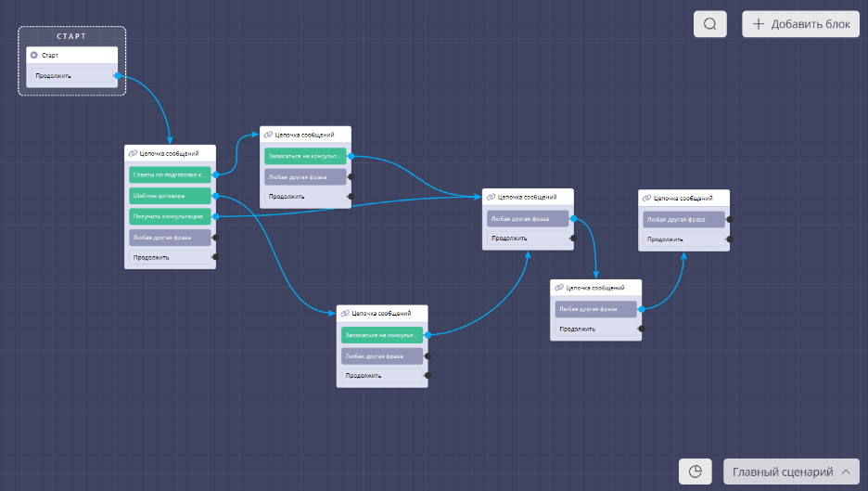868x491 pixels.
Task: Select the Советы по подготовке green button
Action: click(x=170, y=174)
